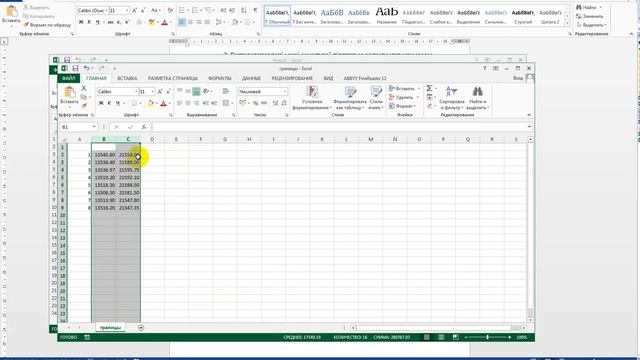Move the Excel zoom slider handle

pyautogui.click(x=487, y=337)
